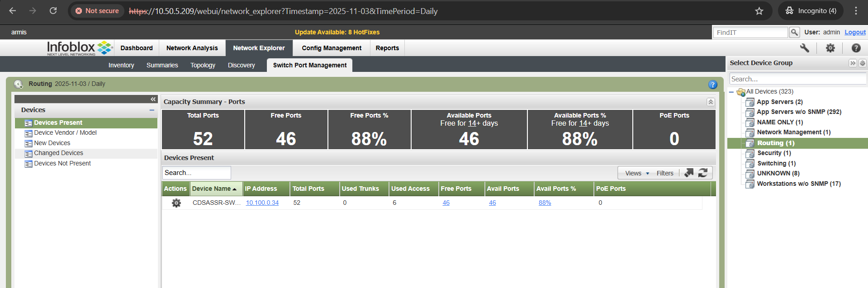
Task: Open the Dashboard tab
Action: point(137,48)
